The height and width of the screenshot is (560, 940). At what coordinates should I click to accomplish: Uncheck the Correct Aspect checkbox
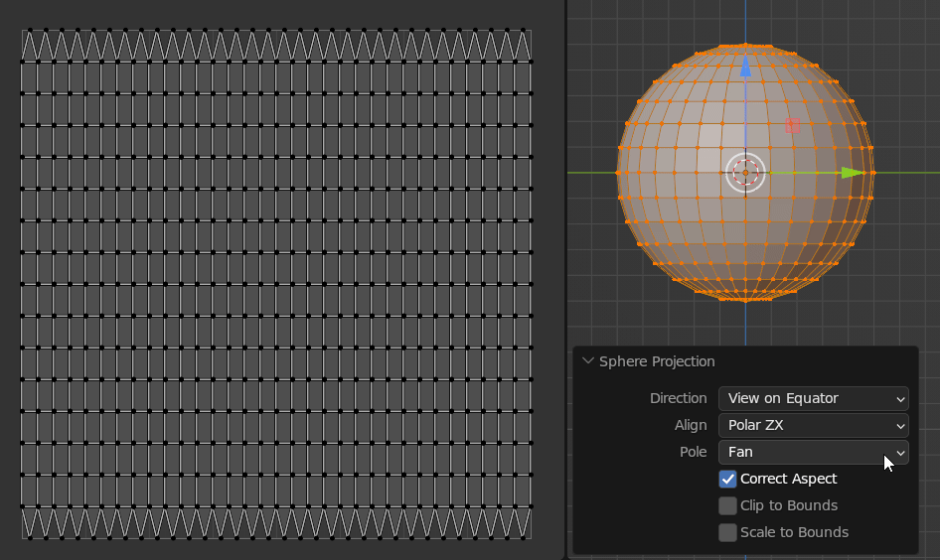pos(727,480)
